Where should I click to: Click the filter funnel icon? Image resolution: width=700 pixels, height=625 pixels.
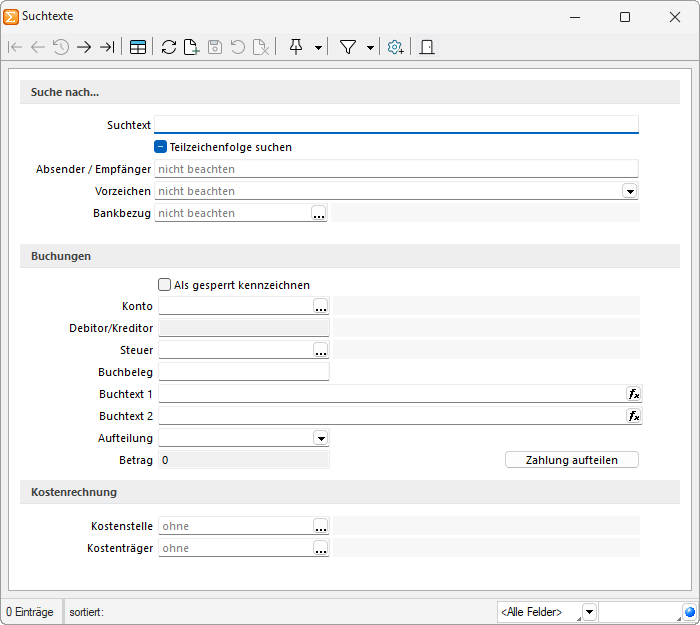pyautogui.click(x=348, y=47)
